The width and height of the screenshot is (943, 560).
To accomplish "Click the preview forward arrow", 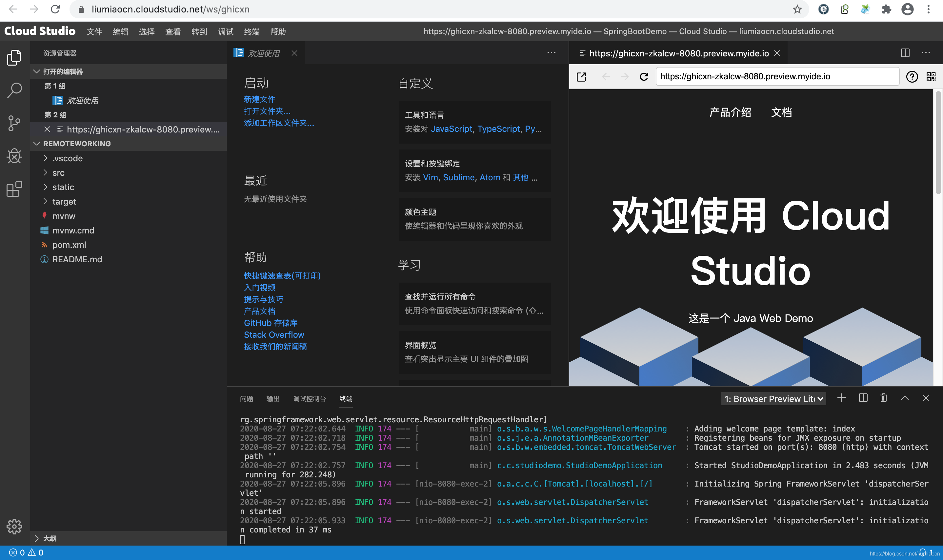I will [625, 77].
